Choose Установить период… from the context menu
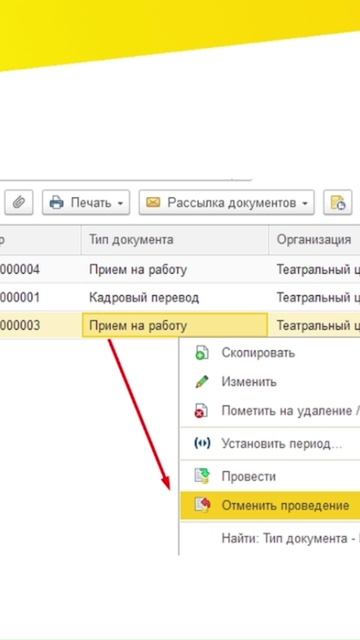 (270, 443)
